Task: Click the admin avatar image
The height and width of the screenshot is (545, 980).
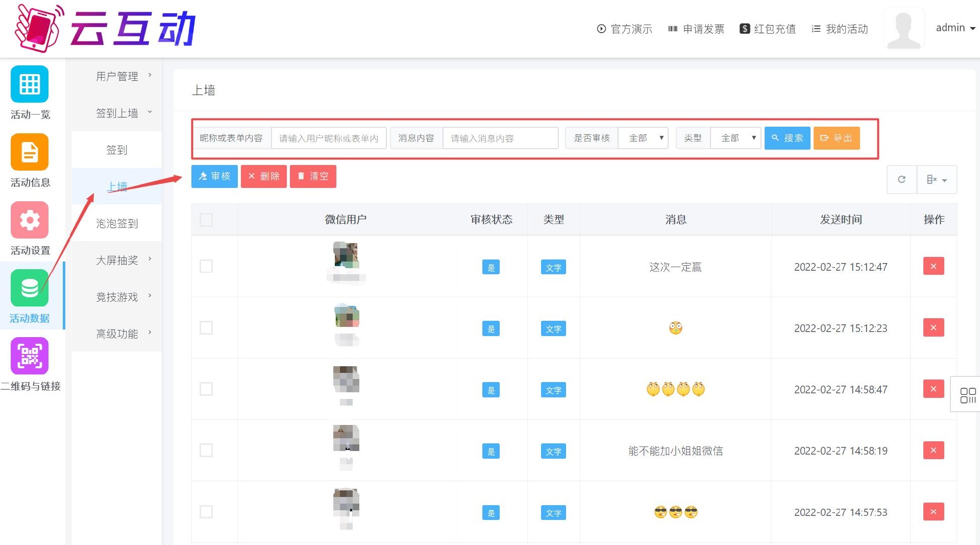Action: [904, 28]
